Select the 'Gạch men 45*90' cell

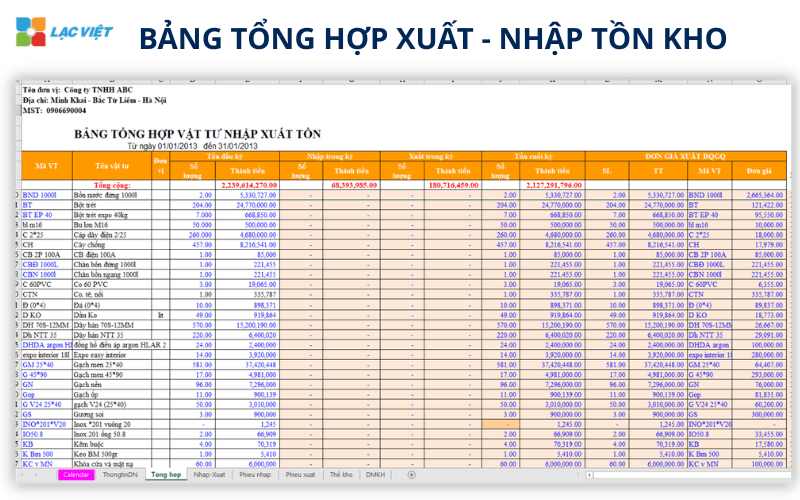(112, 375)
